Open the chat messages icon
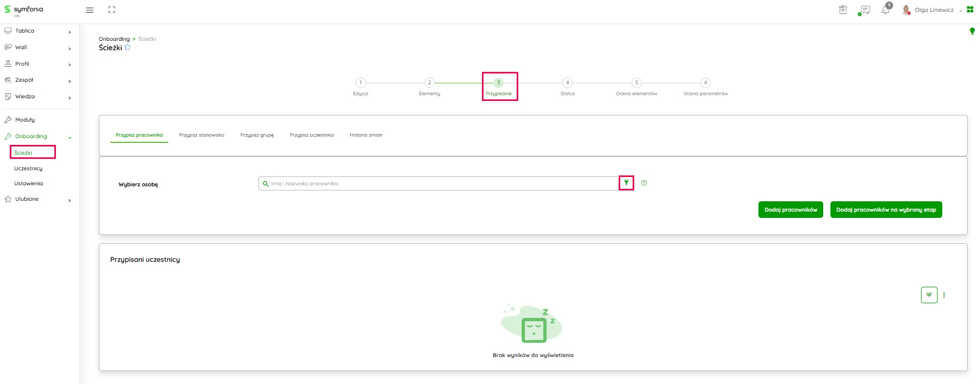This screenshot has width=980, height=384. point(864,10)
